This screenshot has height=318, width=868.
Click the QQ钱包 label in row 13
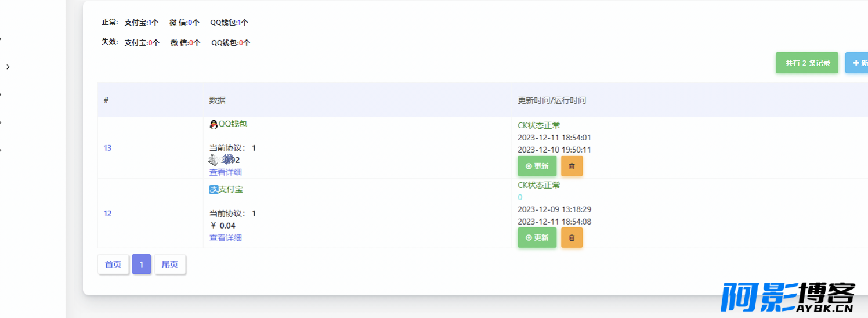(x=233, y=124)
